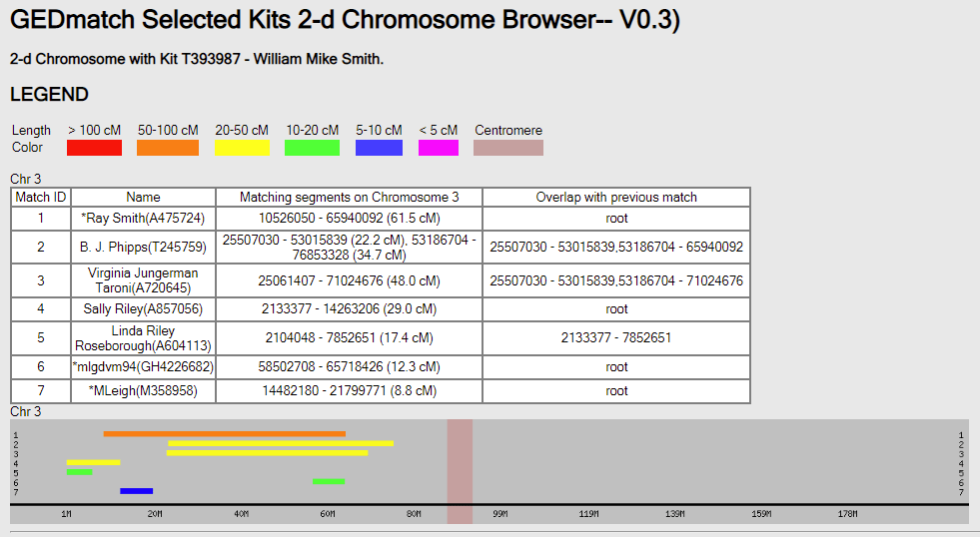Click the short yellow segment bar for match 4
This screenshot has height=537, width=980.
pyautogui.click(x=93, y=462)
